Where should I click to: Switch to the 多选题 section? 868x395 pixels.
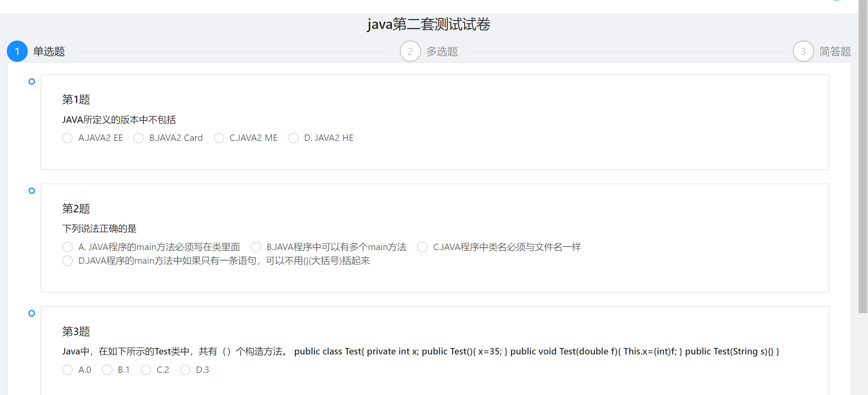click(442, 51)
